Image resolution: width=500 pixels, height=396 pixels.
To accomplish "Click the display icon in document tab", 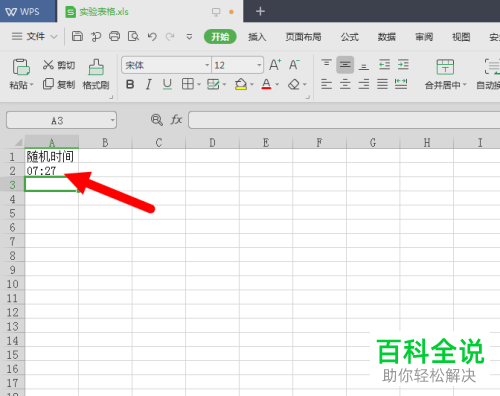I will 216,12.
